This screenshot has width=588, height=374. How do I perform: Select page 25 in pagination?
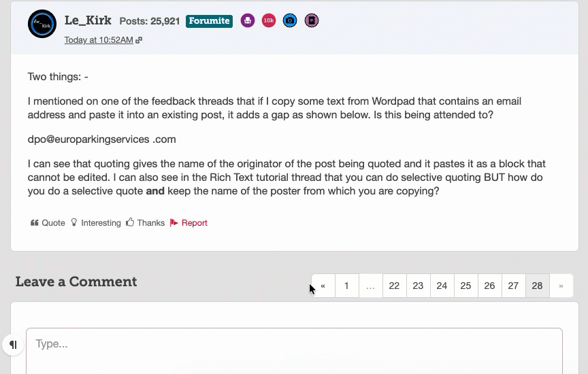[465, 286]
